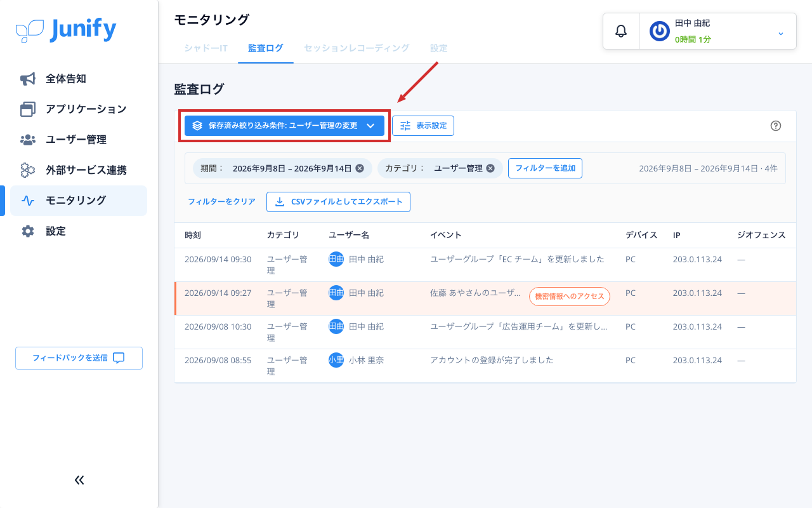
Task: Click 田中 由紀 avatar in 09:30 row
Action: 336,259
